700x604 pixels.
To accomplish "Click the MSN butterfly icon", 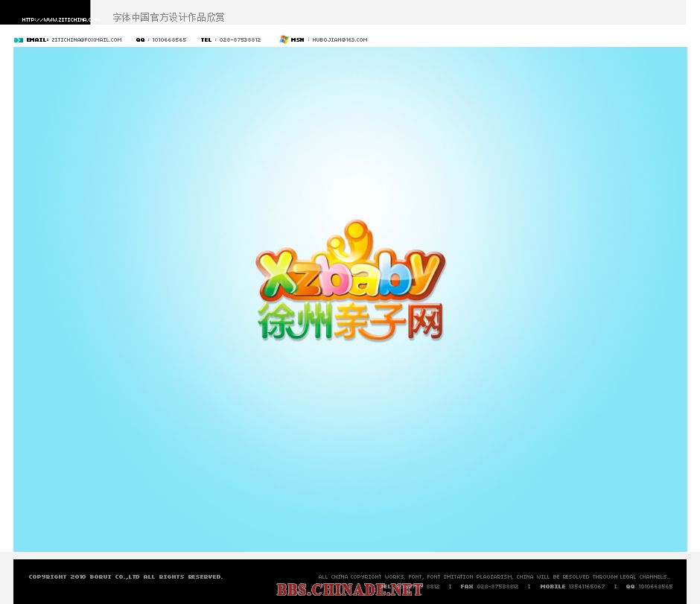I will 284,39.
